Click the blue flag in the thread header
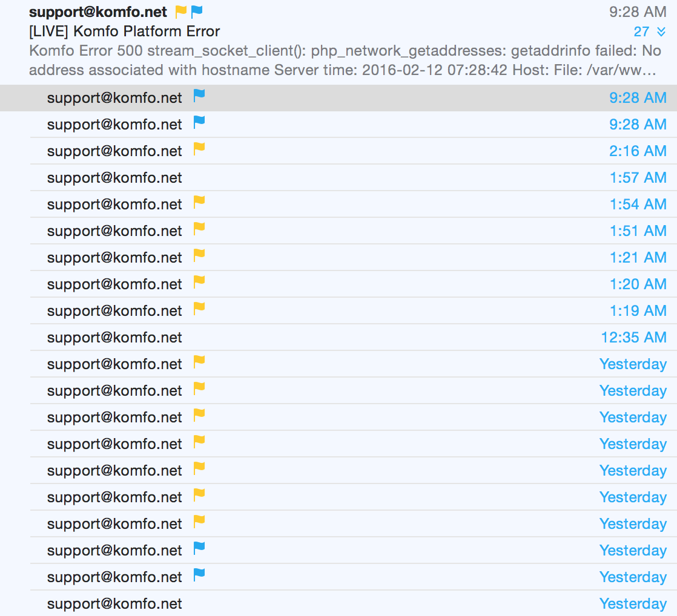677x616 pixels. (196, 12)
